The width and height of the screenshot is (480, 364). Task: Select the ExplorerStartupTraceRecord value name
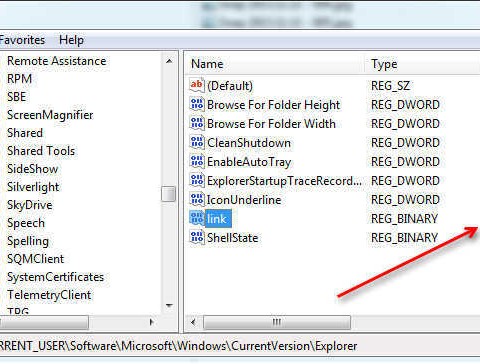pyautogui.click(x=284, y=181)
